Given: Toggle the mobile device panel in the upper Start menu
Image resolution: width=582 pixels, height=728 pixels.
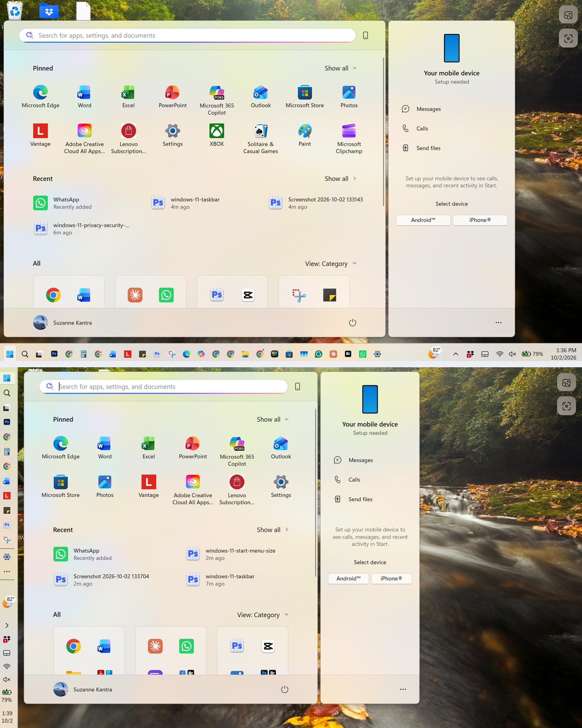Looking at the screenshot, I should pos(366,35).
